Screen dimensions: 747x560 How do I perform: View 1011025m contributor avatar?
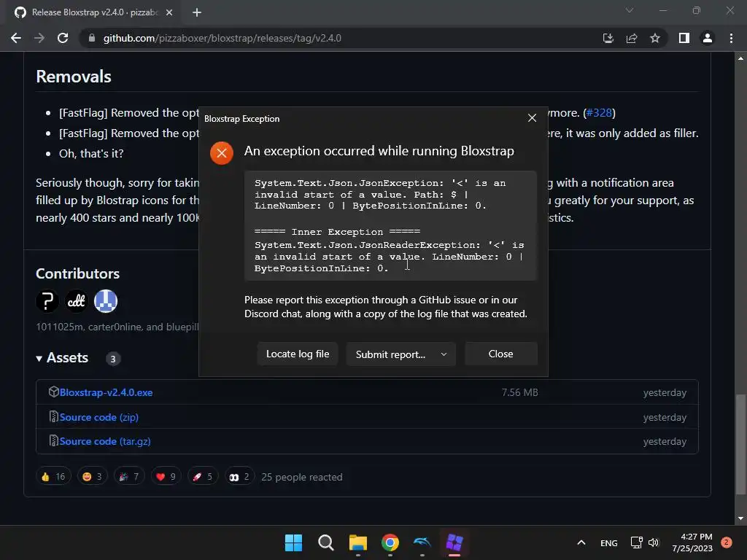(47, 301)
